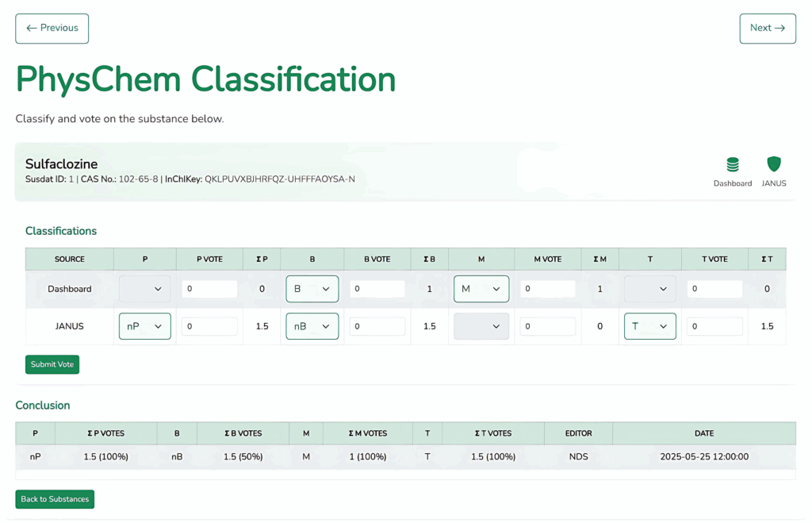
Task: Click the Conclusion section heading
Action: pyautogui.click(x=43, y=406)
